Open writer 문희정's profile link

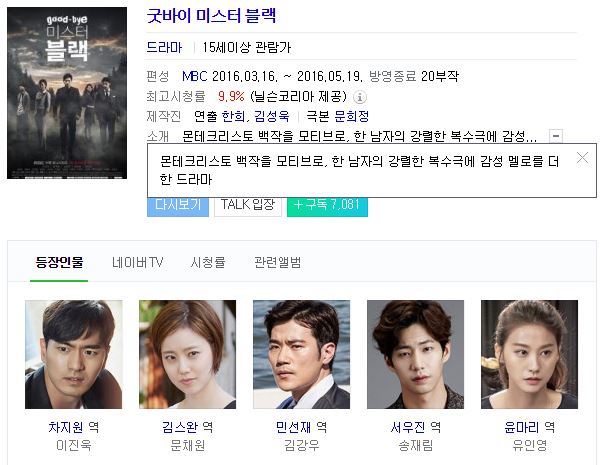coord(351,116)
